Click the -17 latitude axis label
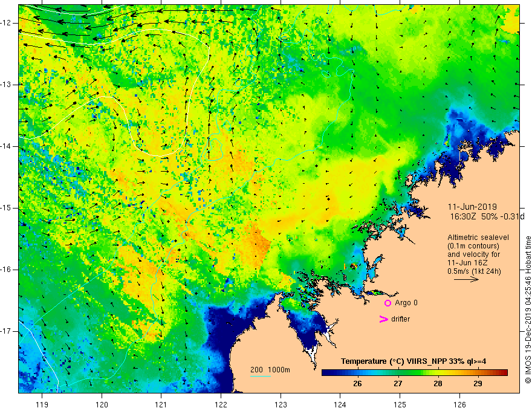The image size is (532, 411). pos(6,331)
